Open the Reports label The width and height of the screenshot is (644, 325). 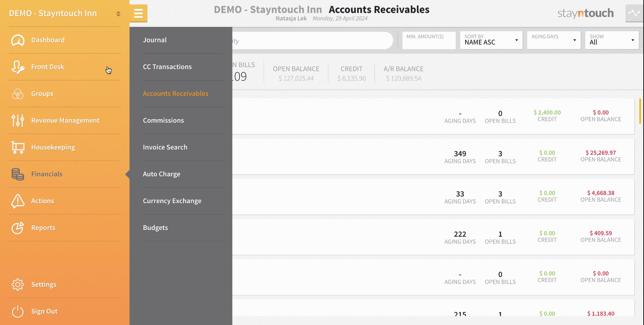[x=43, y=228]
